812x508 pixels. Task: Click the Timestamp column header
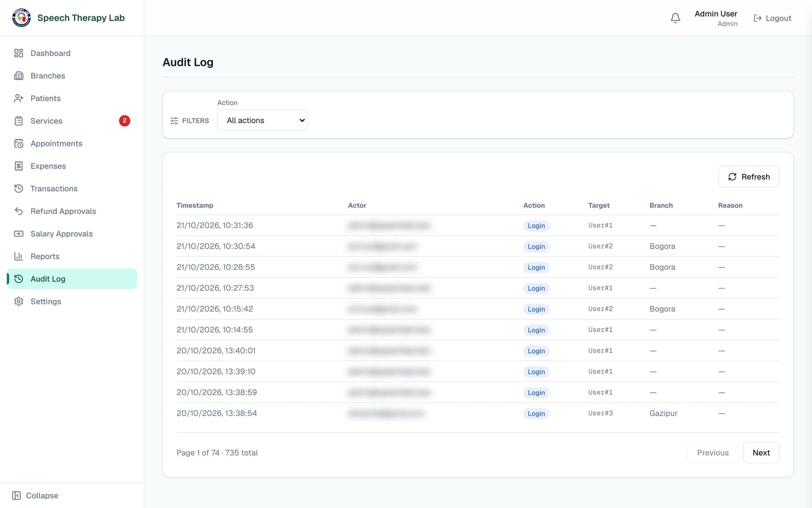195,205
